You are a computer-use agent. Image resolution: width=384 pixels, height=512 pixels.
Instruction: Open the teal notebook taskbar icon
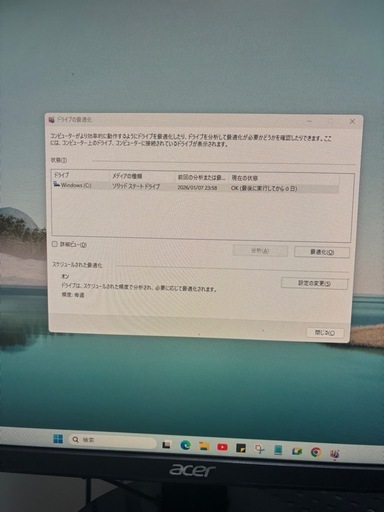(x=278, y=450)
